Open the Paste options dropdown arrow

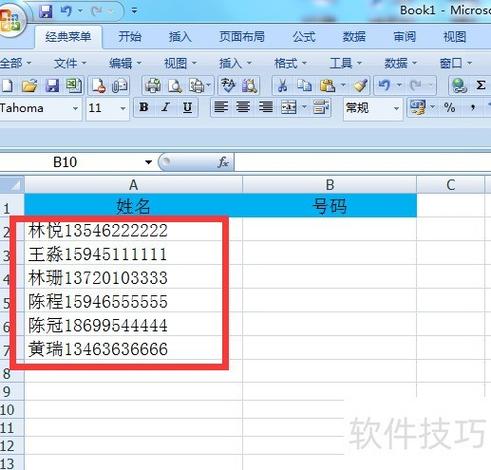[343, 86]
